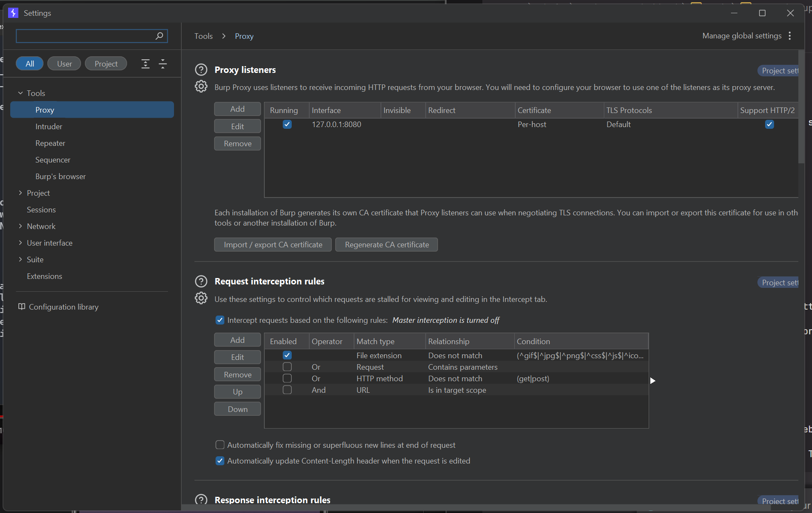Open help for Proxy listeners

click(201, 70)
